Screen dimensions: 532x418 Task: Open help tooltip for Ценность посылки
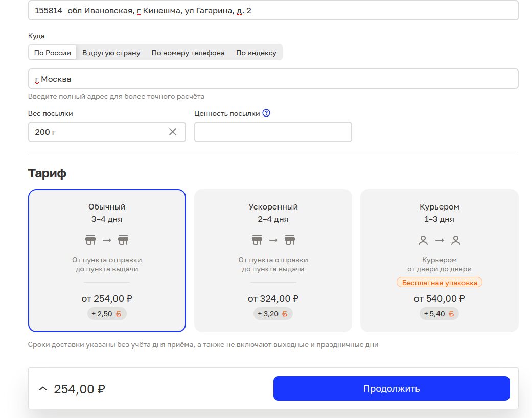click(266, 113)
